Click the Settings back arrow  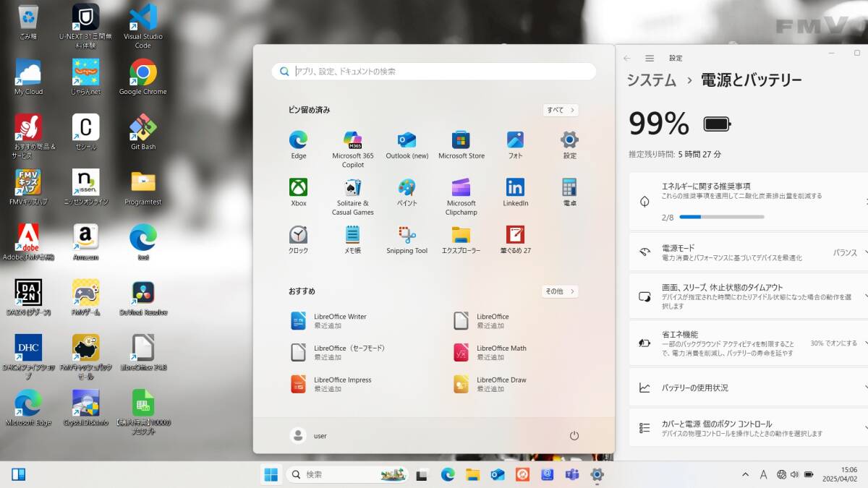pos(627,58)
